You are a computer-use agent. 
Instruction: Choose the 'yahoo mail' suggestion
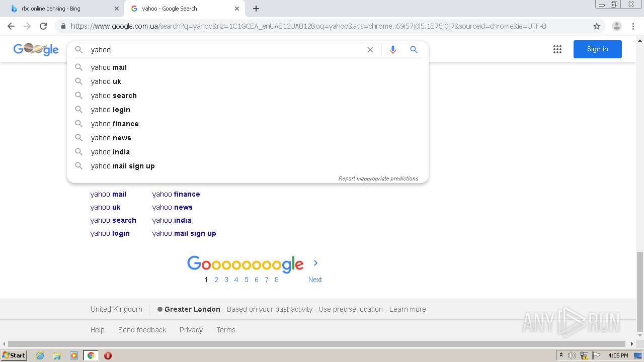click(x=248, y=67)
